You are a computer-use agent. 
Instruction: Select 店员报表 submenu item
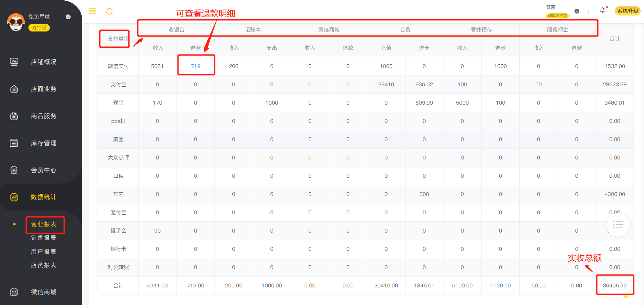44,265
